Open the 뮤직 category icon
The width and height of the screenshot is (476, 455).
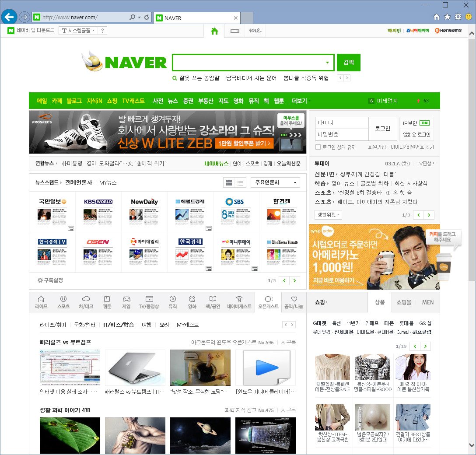click(172, 302)
